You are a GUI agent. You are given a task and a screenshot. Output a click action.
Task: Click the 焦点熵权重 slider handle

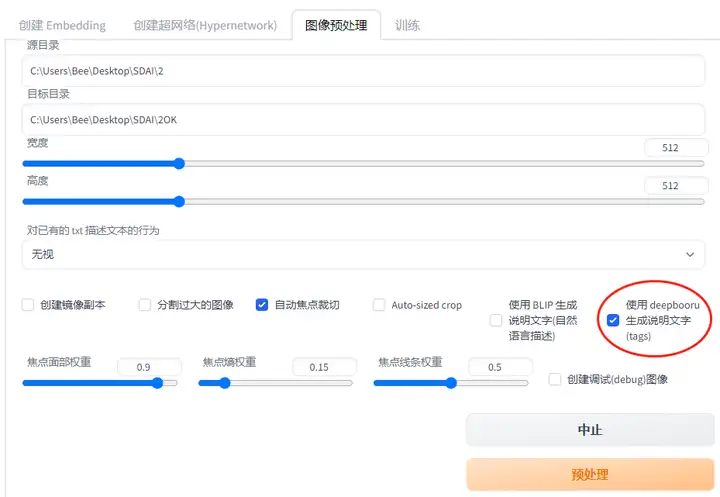tap(224, 383)
